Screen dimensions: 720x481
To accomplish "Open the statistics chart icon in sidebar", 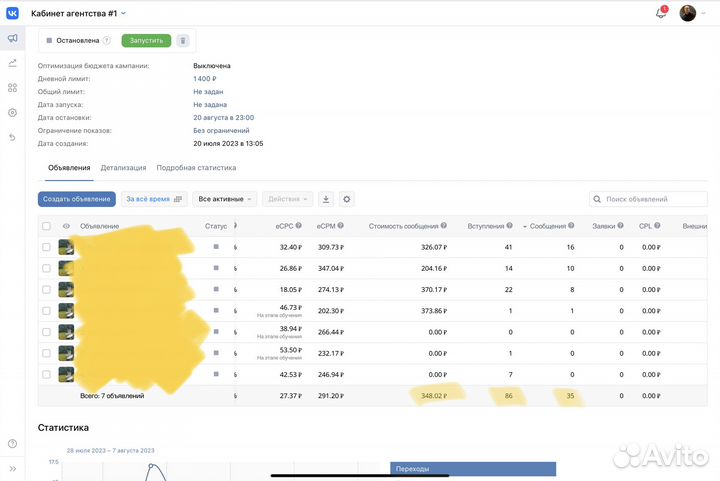I will coord(13,63).
